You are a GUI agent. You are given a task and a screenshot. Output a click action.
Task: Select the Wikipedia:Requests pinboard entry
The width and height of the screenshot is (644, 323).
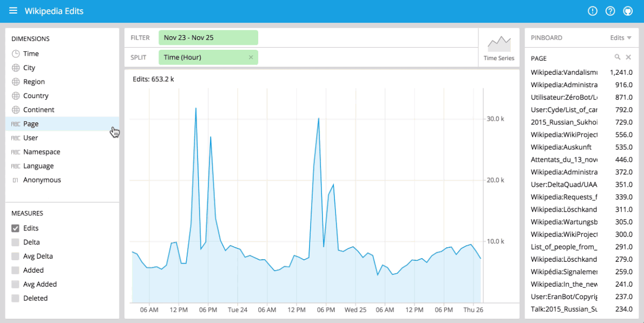pyautogui.click(x=582, y=197)
